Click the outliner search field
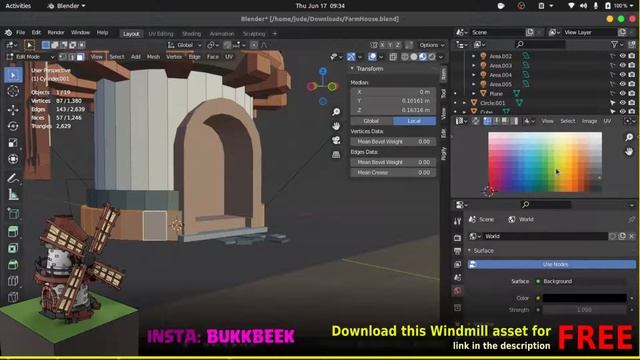Image resolution: width=640 pixels, height=360 pixels. 540,44
